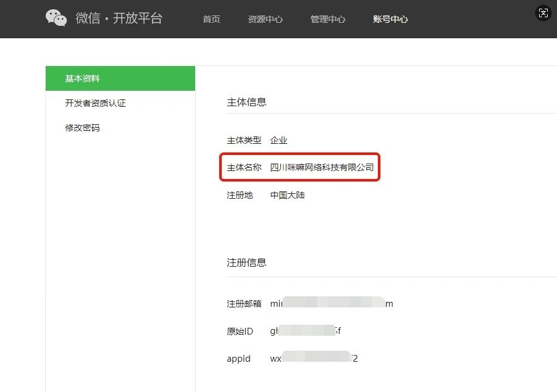
Task: Click the 原始ID label
Action: pyautogui.click(x=240, y=332)
